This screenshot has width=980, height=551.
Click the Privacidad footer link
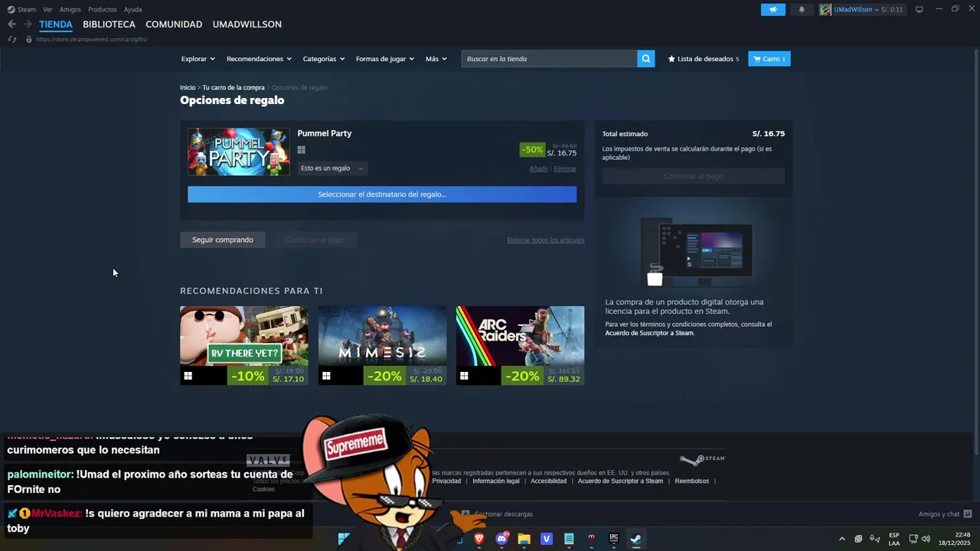click(446, 481)
